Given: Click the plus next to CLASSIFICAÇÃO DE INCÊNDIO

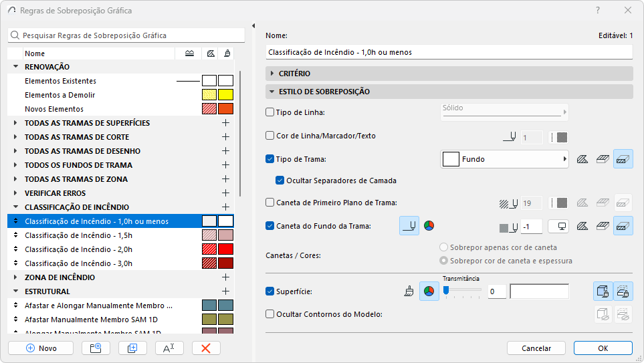Looking at the screenshot, I should pos(225,207).
